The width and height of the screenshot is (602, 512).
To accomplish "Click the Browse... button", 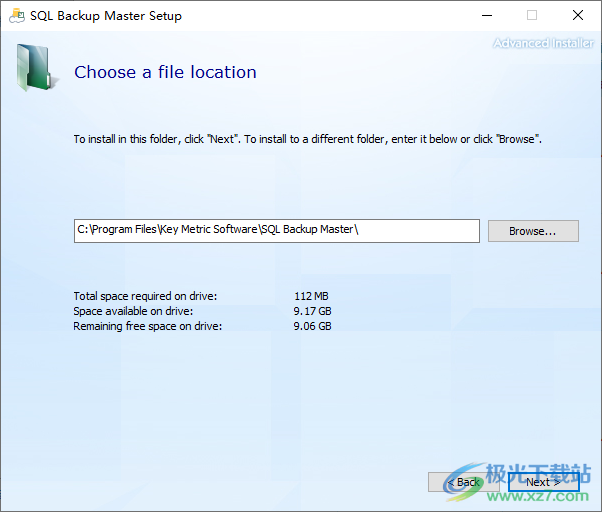I will (533, 231).
